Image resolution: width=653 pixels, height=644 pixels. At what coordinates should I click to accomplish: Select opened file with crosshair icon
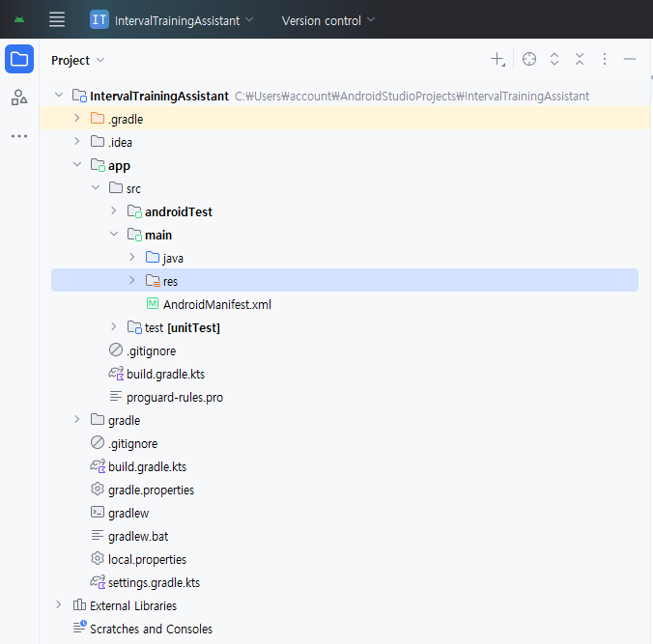[x=529, y=59]
